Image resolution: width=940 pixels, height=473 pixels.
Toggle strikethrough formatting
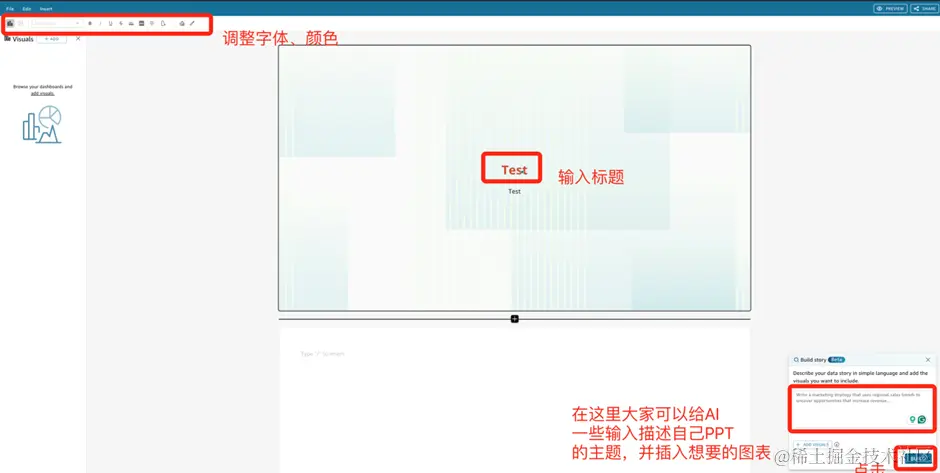coord(120,23)
